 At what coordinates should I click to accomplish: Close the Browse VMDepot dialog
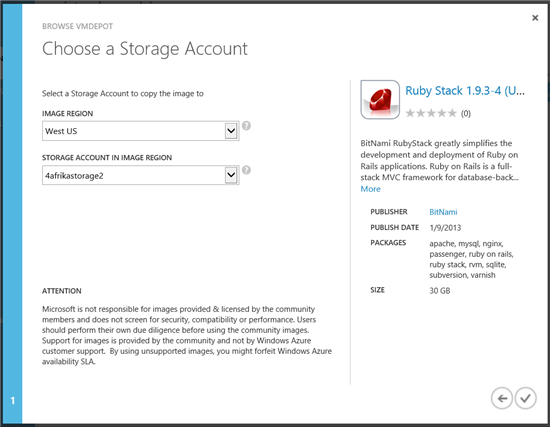click(x=535, y=18)
